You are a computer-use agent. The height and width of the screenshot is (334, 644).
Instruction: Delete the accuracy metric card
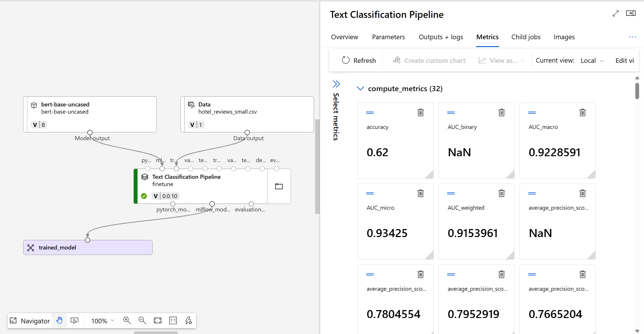(x=420, y=112)
